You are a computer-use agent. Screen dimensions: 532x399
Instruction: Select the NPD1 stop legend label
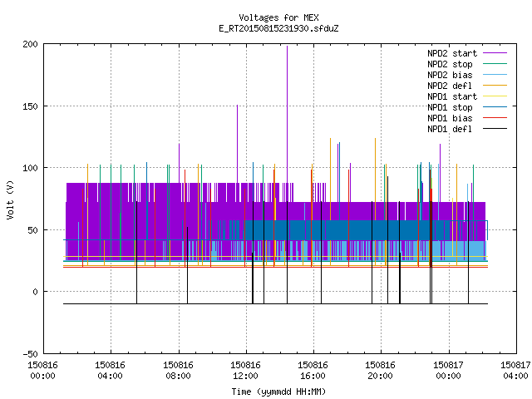point(450,107)
